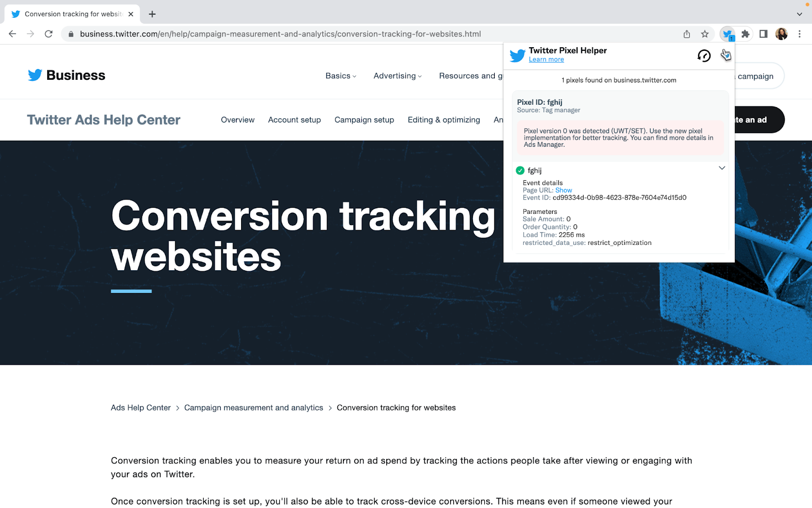
Task: Click Source: Tag manager text
Action: pyautogui.click(x=549, y=110)
